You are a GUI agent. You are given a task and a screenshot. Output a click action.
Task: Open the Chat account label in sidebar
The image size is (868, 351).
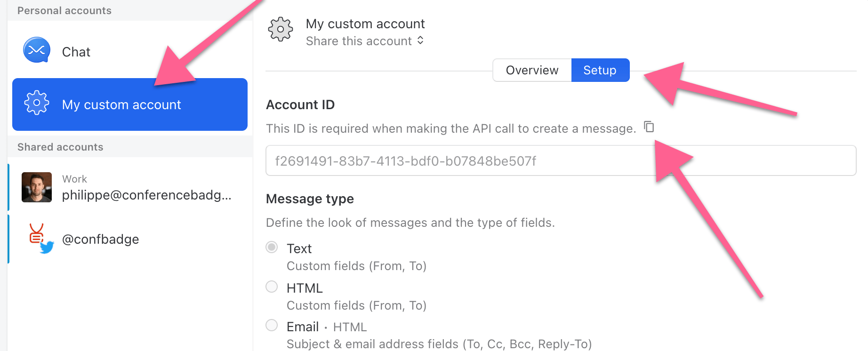point(76,52)
